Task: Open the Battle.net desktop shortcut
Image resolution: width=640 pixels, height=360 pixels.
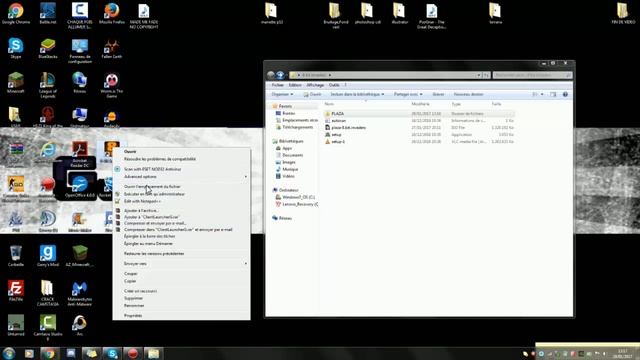Action: point(48,13)
